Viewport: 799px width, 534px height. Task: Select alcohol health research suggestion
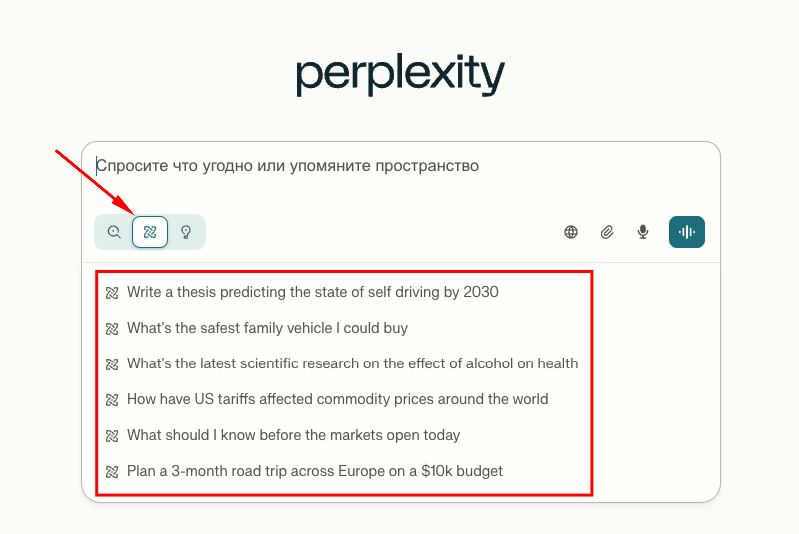[352, 363]
